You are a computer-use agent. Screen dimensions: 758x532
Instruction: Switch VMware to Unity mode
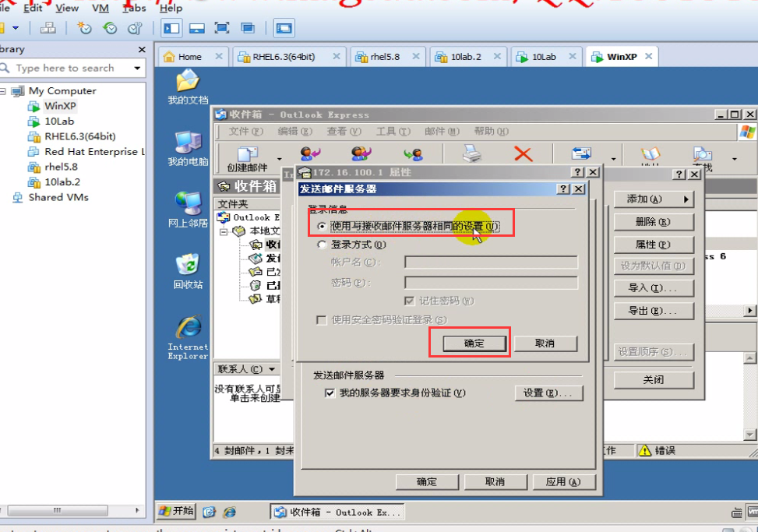[248, 28]
